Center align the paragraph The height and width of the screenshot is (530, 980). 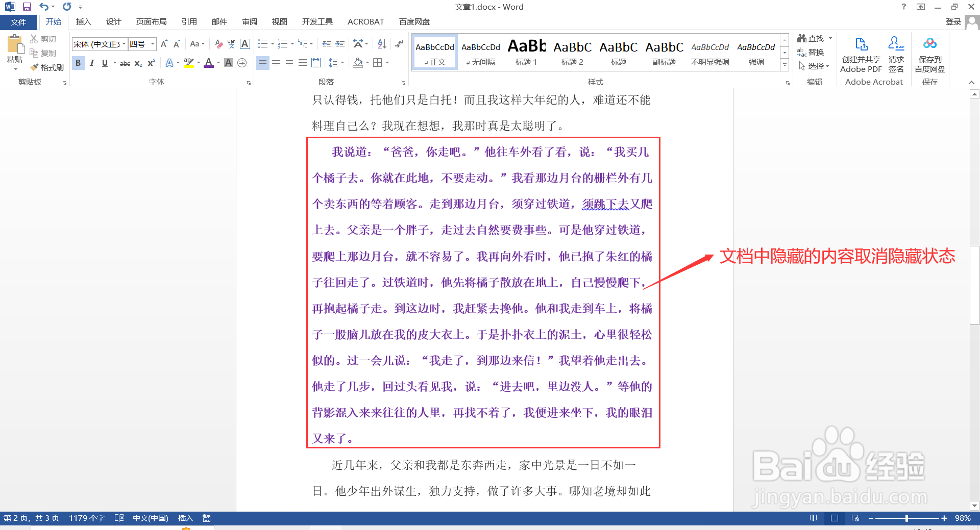click(x=276, y=63)
